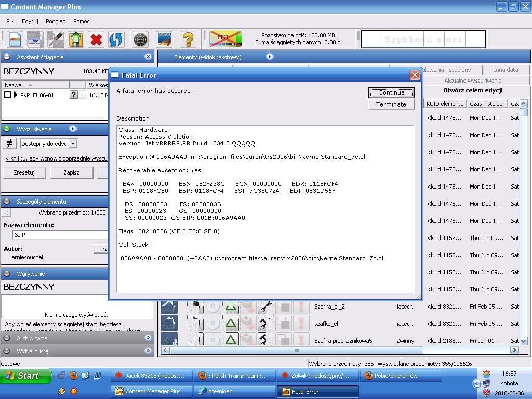Click the green arrow upload toolbar icon
532x399 pixels.
pos(76,39)
